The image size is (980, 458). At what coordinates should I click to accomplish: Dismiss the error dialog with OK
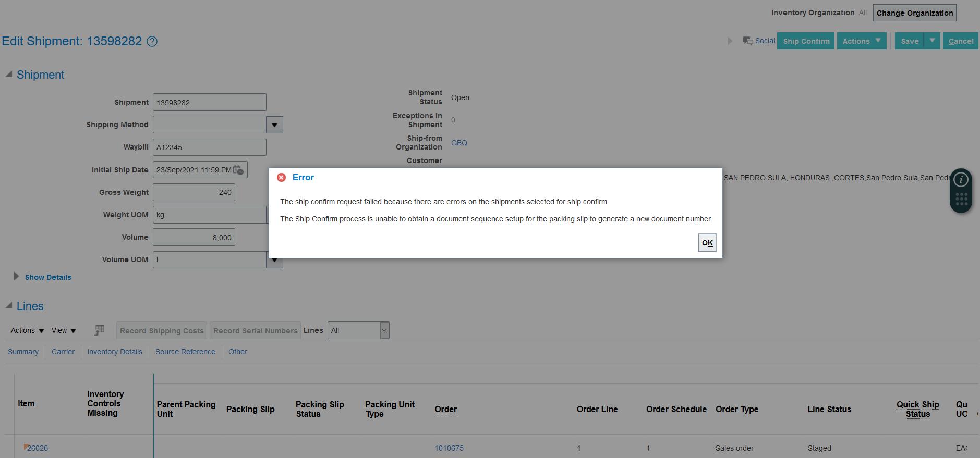(707, 243)
